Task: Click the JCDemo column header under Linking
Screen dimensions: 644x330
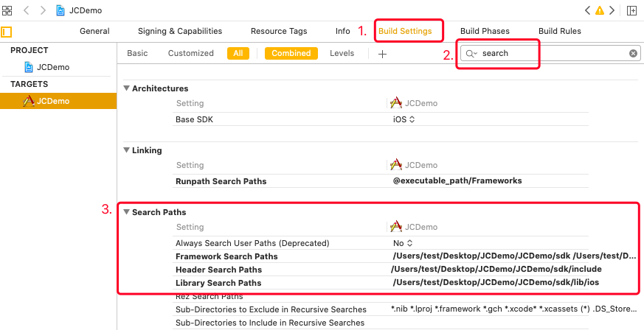Action: [414, 165]
